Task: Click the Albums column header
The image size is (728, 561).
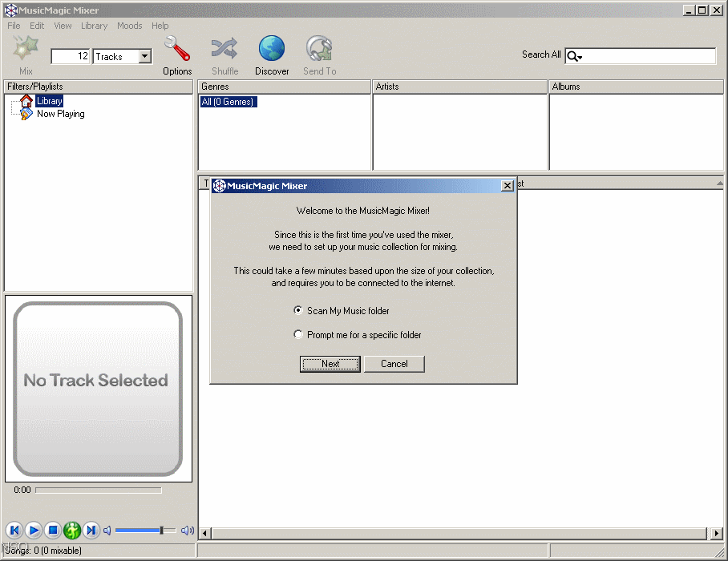Action: 636,87
